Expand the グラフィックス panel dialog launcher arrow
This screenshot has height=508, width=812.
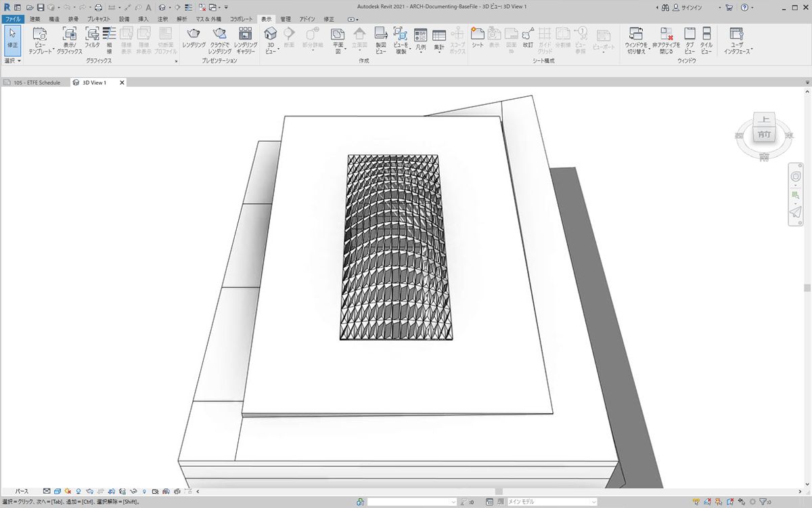[x=176, y=61]
